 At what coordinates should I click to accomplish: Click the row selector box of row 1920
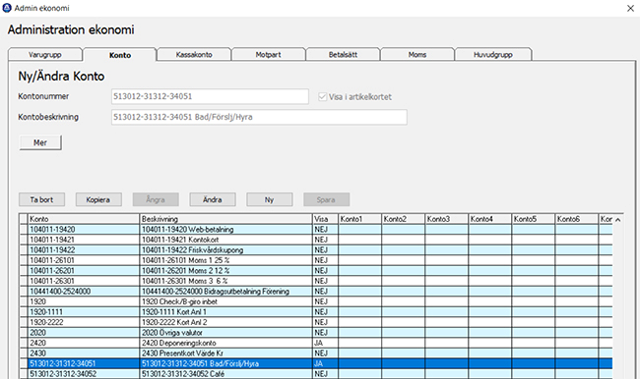click(23, 301)
